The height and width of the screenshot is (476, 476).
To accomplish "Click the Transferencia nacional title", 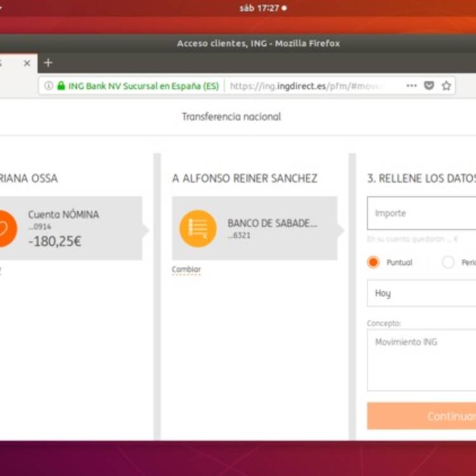I will tap(231, 117).
